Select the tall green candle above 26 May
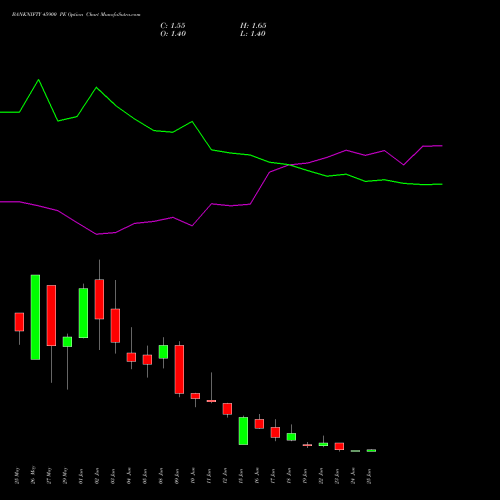 click(x=35, y=317)
